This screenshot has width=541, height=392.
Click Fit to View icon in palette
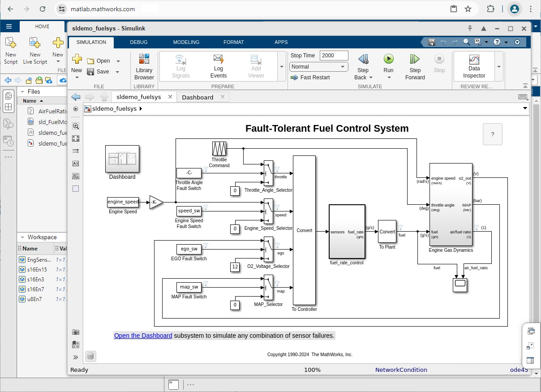(76, 138)
